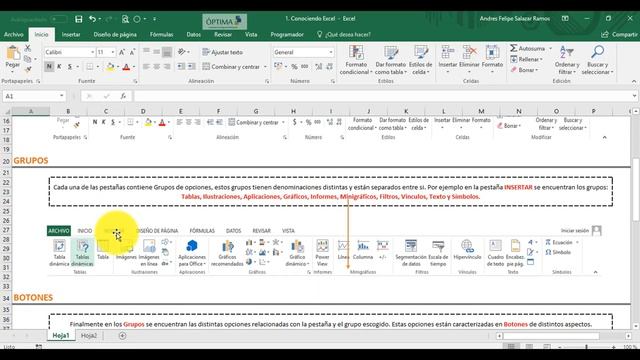Click the Paste (Pegar) clipboard icon
Image resolution: width=640 pixels, height=360 pixels.
tap(13, 53)
